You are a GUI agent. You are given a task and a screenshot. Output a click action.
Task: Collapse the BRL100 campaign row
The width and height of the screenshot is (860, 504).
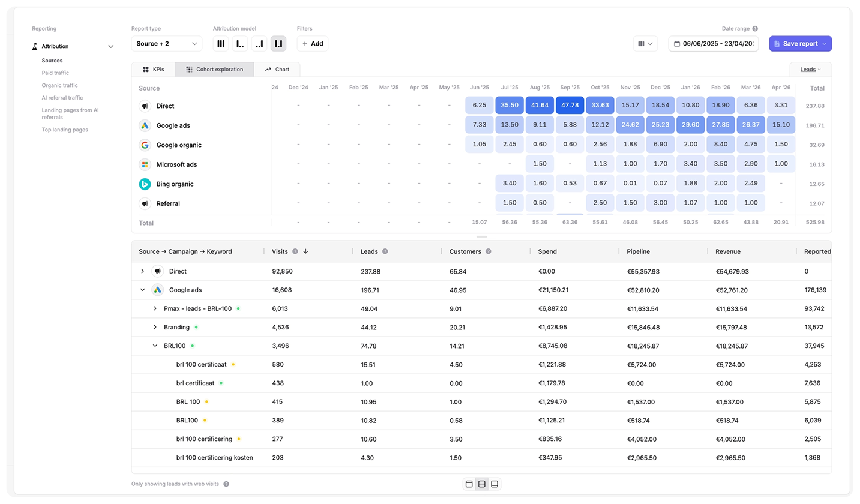[155, 346]
